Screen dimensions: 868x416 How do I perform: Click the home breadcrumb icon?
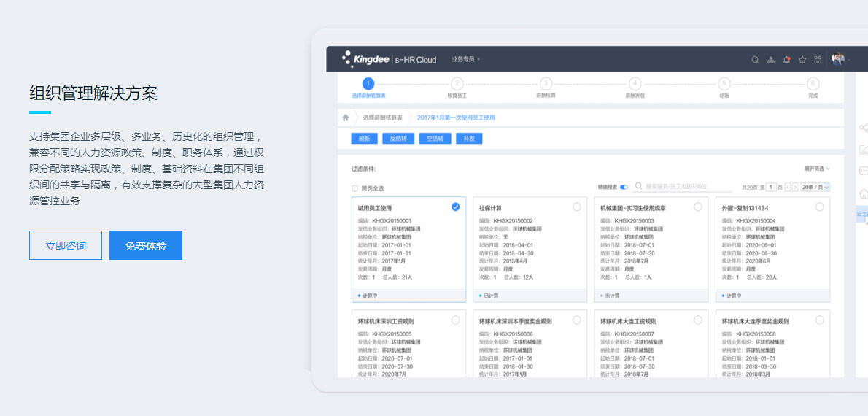(346, 118)
